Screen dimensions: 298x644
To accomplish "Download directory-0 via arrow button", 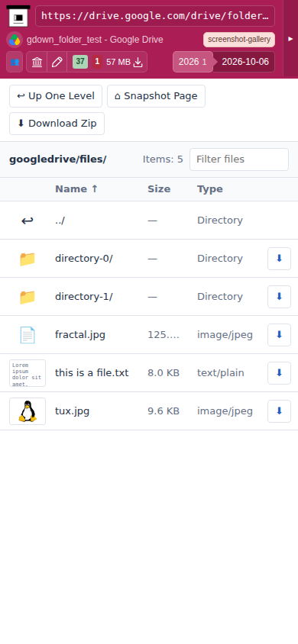I will [x=280, y=259].
